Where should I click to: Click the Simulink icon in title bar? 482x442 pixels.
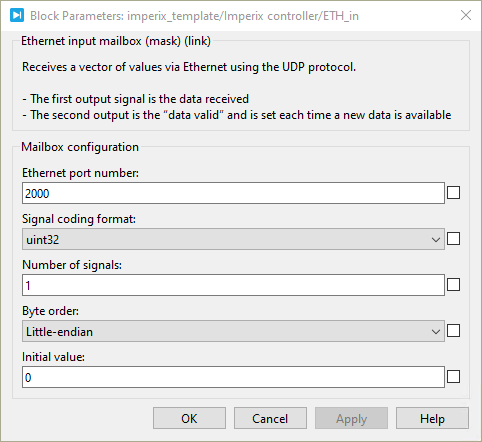coord(17,15)
